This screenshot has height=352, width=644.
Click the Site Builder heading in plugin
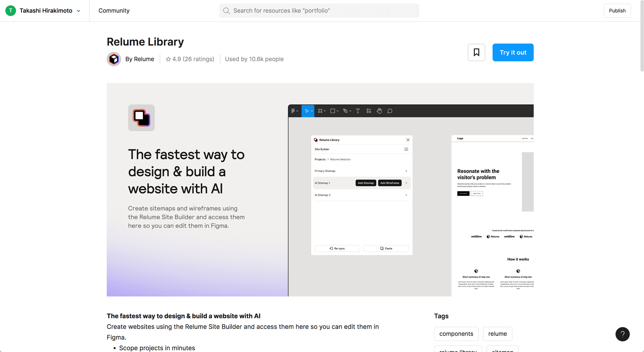pos(322,149)
